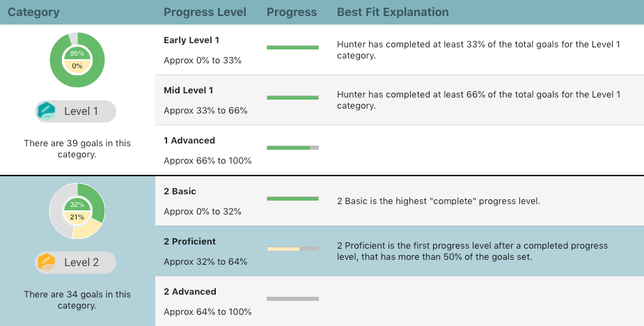Select the Level 2 pill button

[76, 263]
